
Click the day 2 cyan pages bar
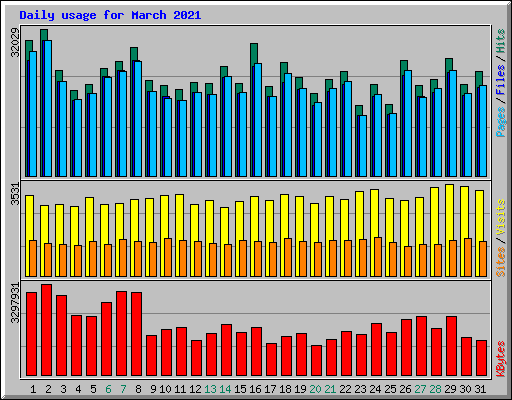[48, 108]
